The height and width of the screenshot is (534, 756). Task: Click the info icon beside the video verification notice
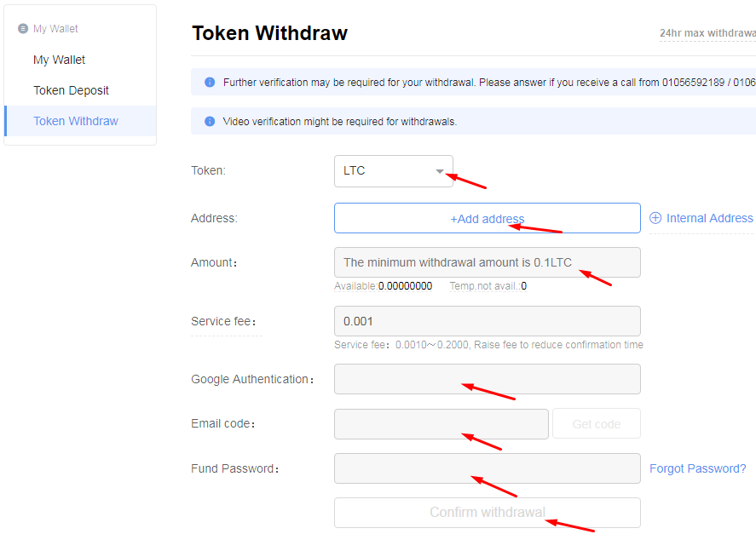pyautogui.click(x=210, y=121)
